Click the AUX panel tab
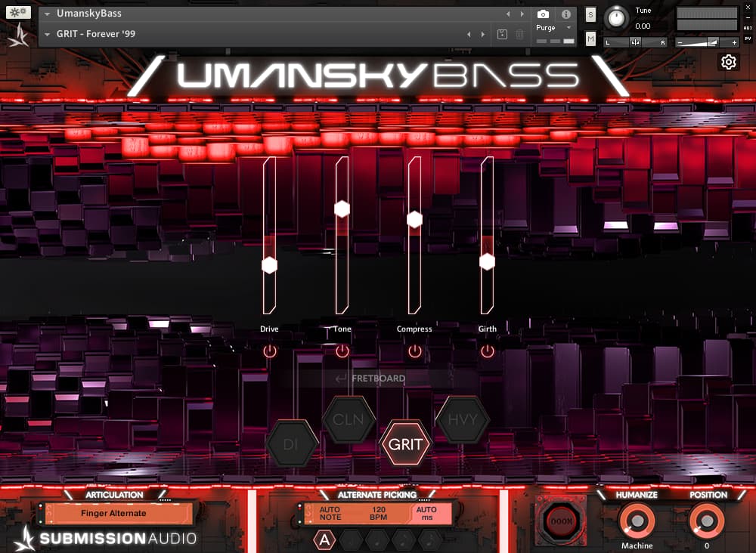Screen dimensions: 756x553 click(x=747, y=28)
